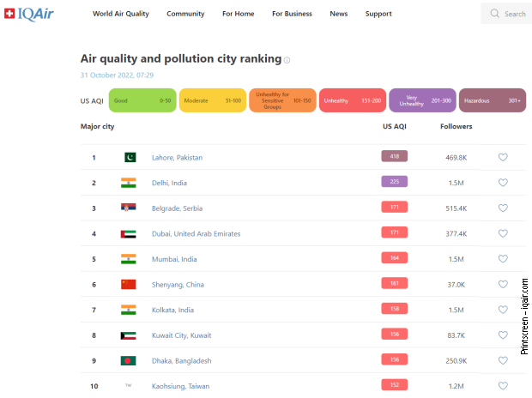532x398 pixels.
Task: Favorite Shenyang with its heart icon
Action: (503, 284)
